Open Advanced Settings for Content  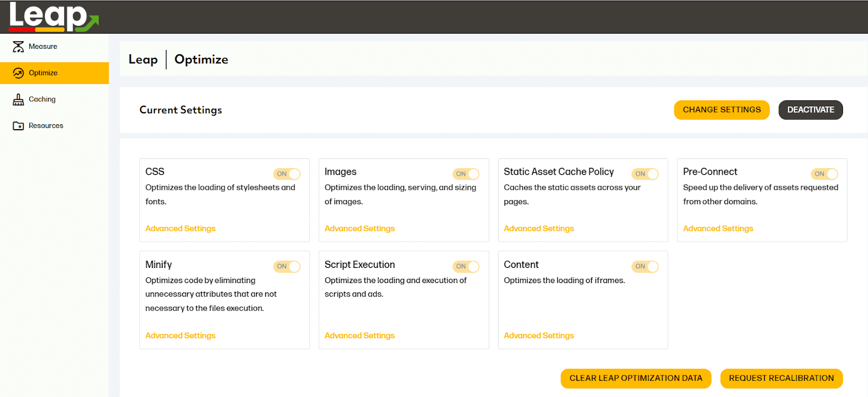[x=539, y=336]
